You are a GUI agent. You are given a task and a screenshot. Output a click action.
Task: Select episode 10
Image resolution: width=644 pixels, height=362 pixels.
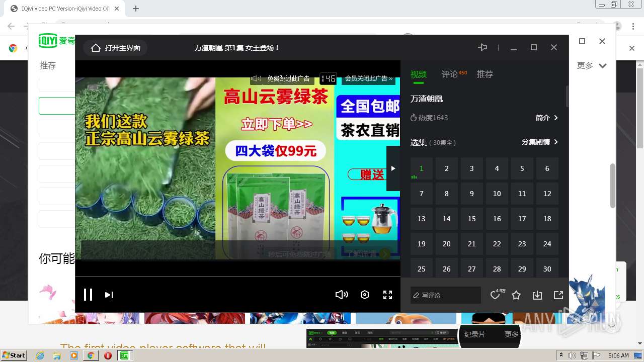497,194
